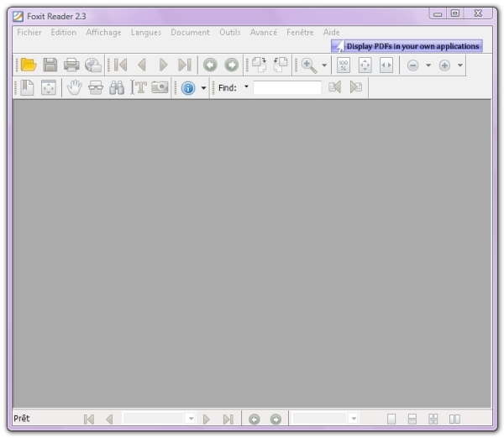The width and height of the screenshot is (504, 438).
Task: Click the Print icon
Action: tap(71, 65)
